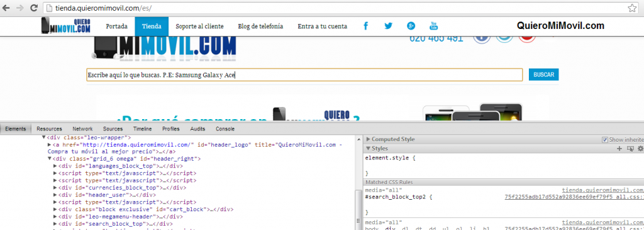Open the Facebook icon in the site nav
Viewport: 644px width, 230px height.
(365, 26)
